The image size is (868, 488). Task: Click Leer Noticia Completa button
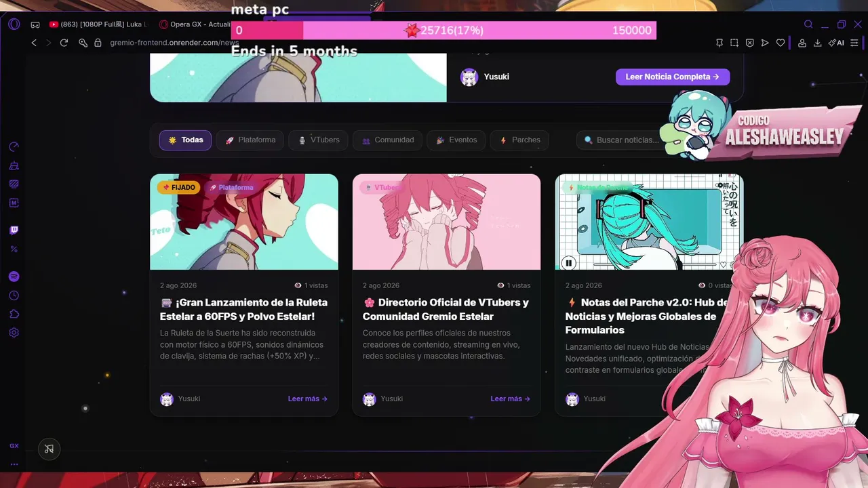click(x=673, y=77)
